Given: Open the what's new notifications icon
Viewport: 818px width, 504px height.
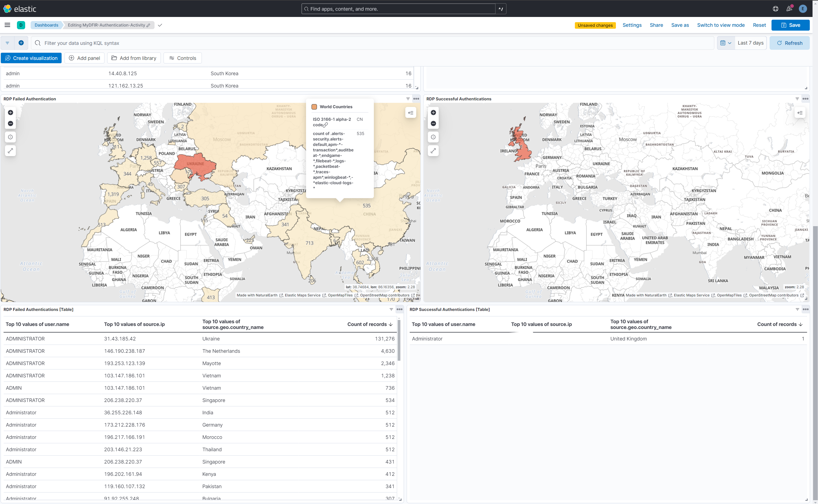Looking at the screenshot, I should click(x=789, y=9).
